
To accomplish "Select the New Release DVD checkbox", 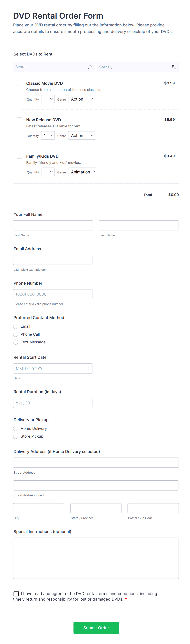I will 20,120.
